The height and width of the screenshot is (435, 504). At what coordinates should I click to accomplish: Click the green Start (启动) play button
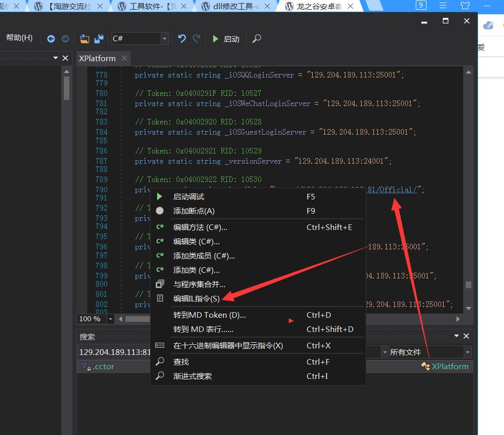(x=225, y=39)
